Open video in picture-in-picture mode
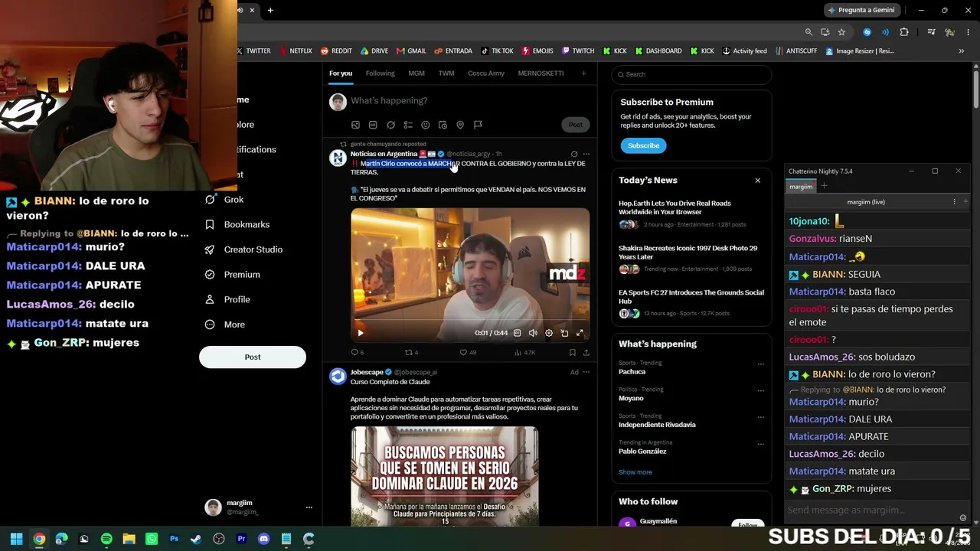Image resolution: width=980 pixels, height=551 pixels. (x=564, y=333)
